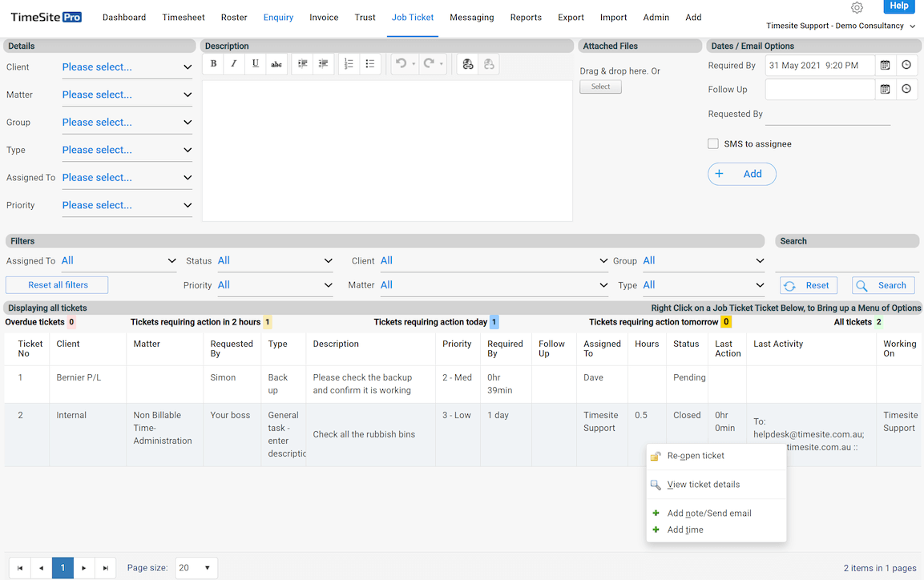
Task: Click the Search button
Action: 883,285
